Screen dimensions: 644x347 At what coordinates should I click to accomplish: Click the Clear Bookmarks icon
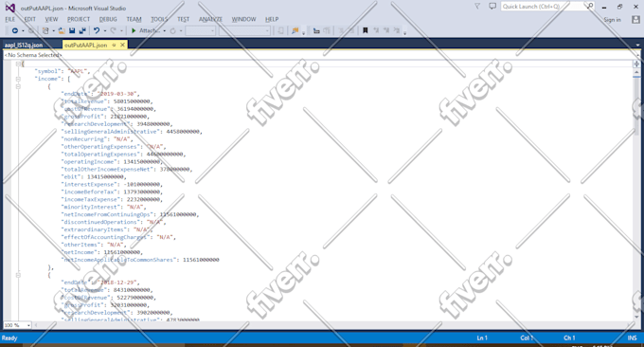click(x=396, y=31)
